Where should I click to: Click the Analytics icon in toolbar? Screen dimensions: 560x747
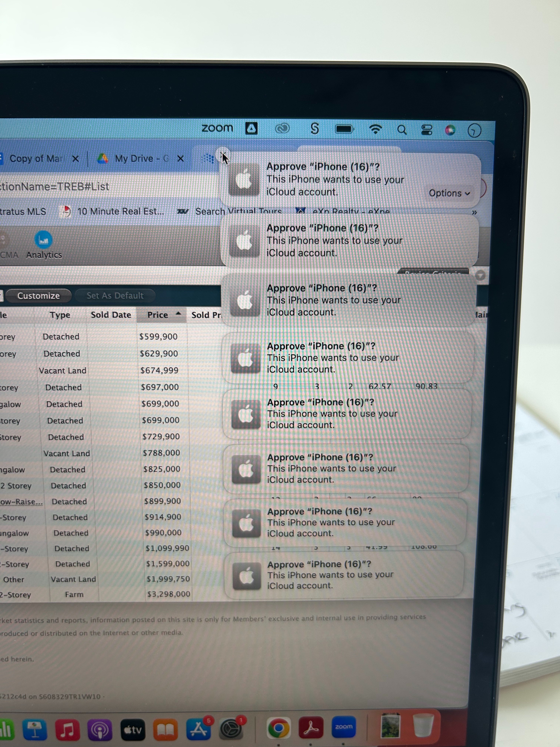click(43, 240)
